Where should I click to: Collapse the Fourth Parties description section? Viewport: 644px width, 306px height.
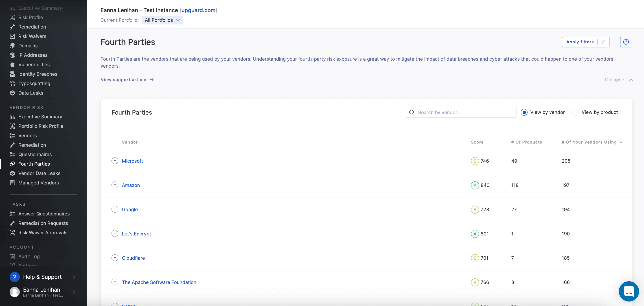click(x=618, y=80)
